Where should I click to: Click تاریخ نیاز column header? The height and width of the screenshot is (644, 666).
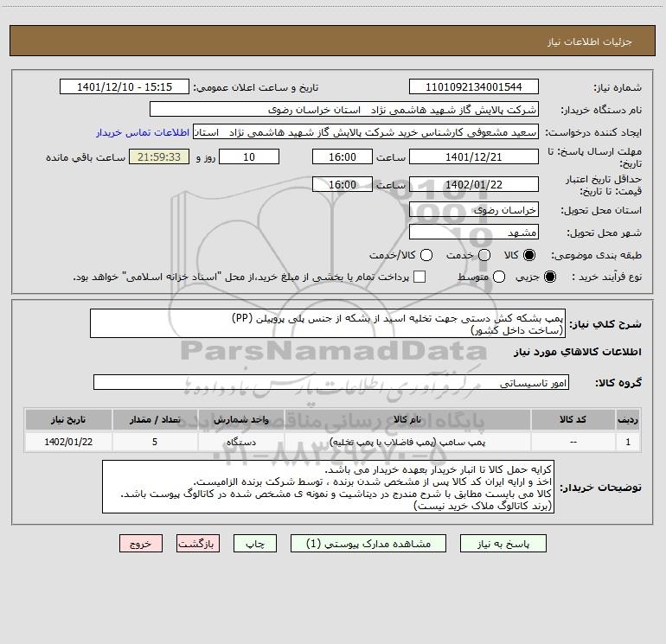68,420
